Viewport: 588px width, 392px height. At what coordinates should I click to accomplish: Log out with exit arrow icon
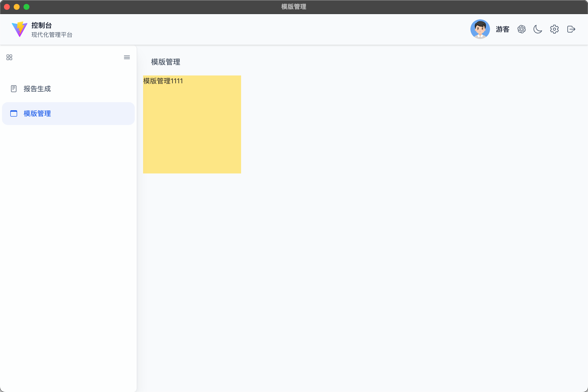point(571,29)
